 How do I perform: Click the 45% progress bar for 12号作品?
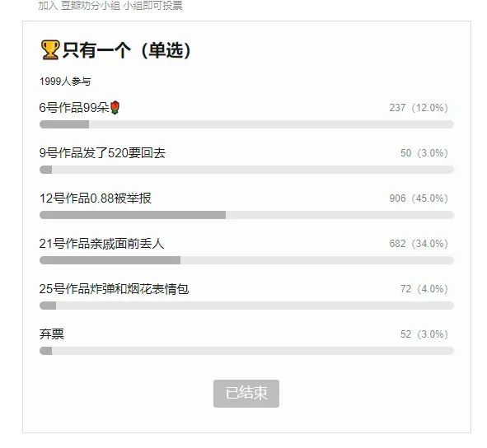(x=246, y=215)
